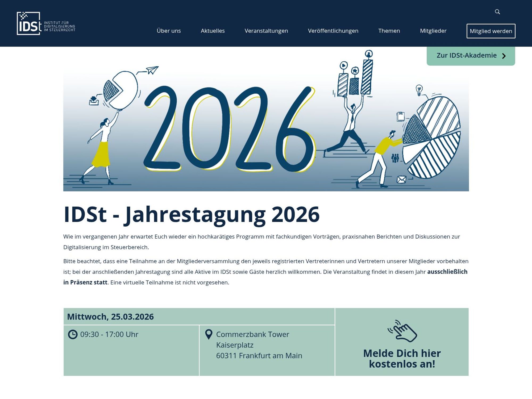Open the Mitglieder navigation menu

pos(433,31)
